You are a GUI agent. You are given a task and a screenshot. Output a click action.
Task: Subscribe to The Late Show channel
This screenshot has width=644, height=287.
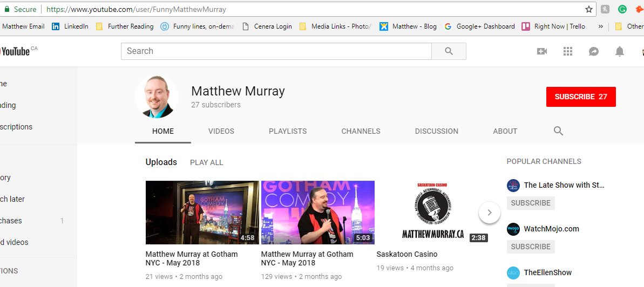[x=531, y=203]
